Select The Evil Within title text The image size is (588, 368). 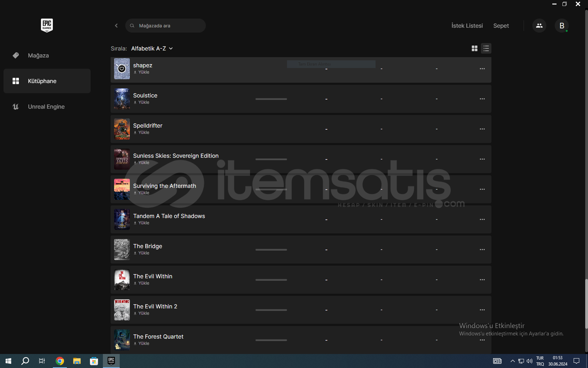pyautogui.click(x=153, y=276)
